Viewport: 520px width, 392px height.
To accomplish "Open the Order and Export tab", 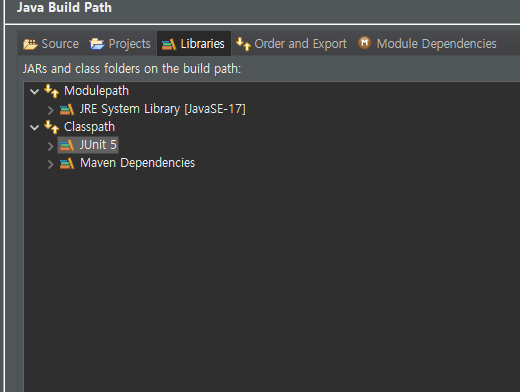I will [x=291, y=44].
